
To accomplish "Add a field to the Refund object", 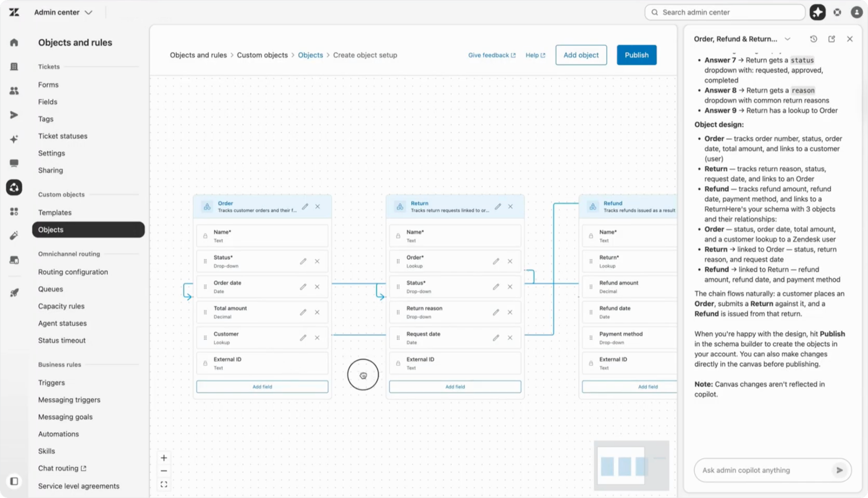I will [629, 387].
